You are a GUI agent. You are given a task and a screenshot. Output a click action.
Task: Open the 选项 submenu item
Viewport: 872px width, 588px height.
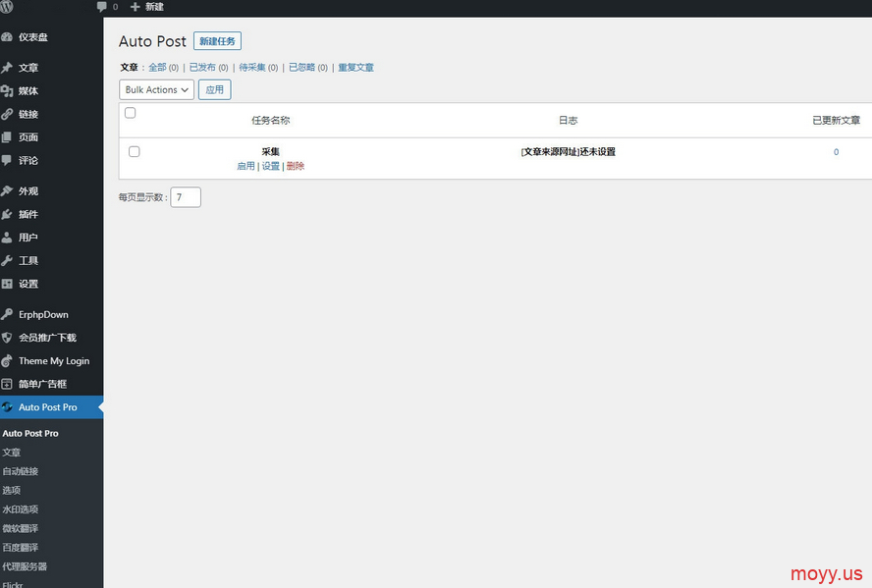12,490
